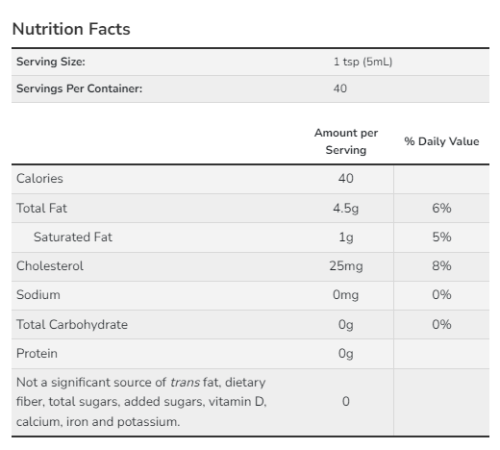Click the Nutrition Facts heading

pos(71,29)
